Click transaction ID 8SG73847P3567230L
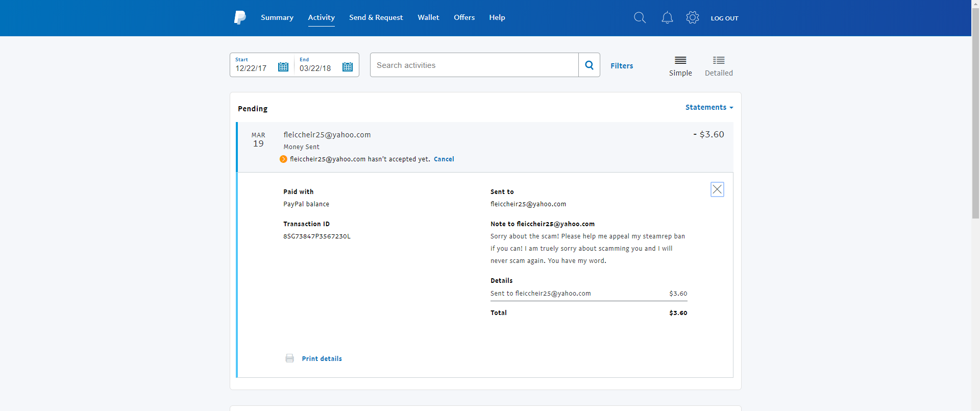This screenshot has width=980, height=411. 317,236
